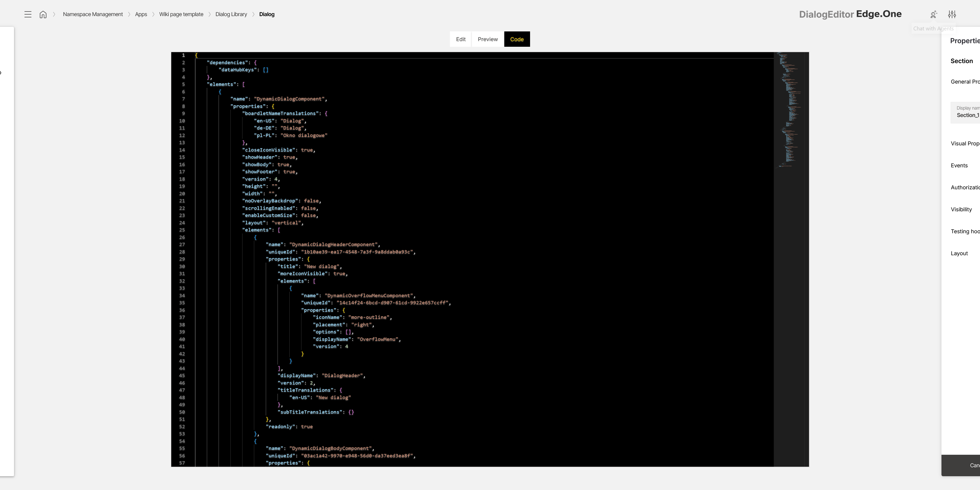Open the settings sliders icon

(x=952, y=15)
